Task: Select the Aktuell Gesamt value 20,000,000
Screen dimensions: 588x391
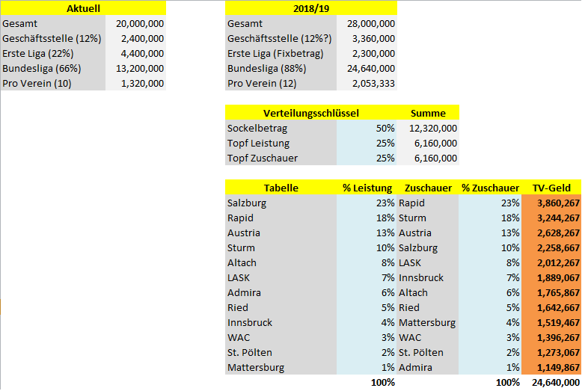Action: [135, 23]
